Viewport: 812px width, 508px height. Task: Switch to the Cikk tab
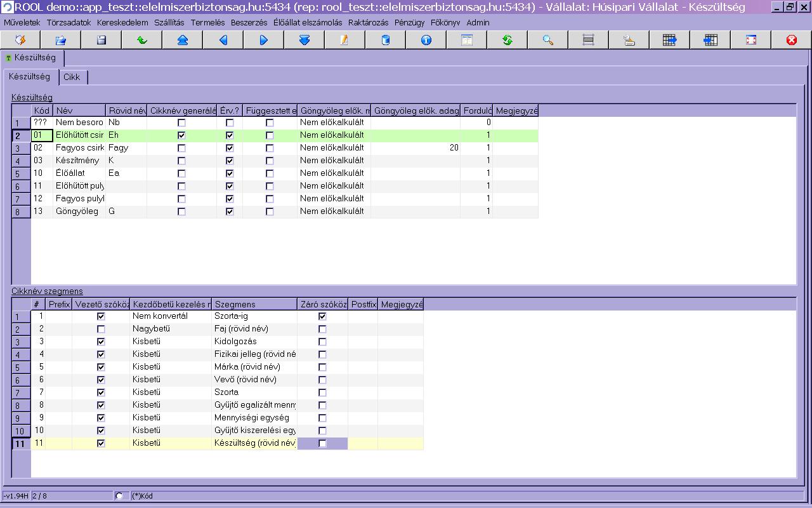(72, 77)
